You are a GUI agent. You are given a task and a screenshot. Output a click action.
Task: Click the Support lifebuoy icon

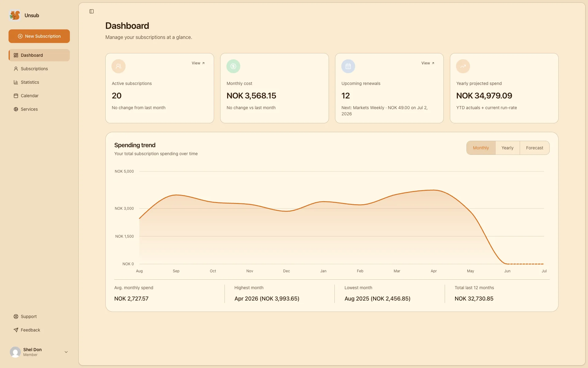coord(16,316)
